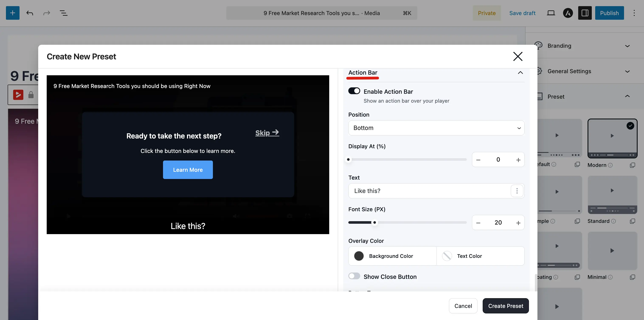This screenshot has width=644, height=320.
Task: Decrease the font size value
Action: (x=478, y=223)
